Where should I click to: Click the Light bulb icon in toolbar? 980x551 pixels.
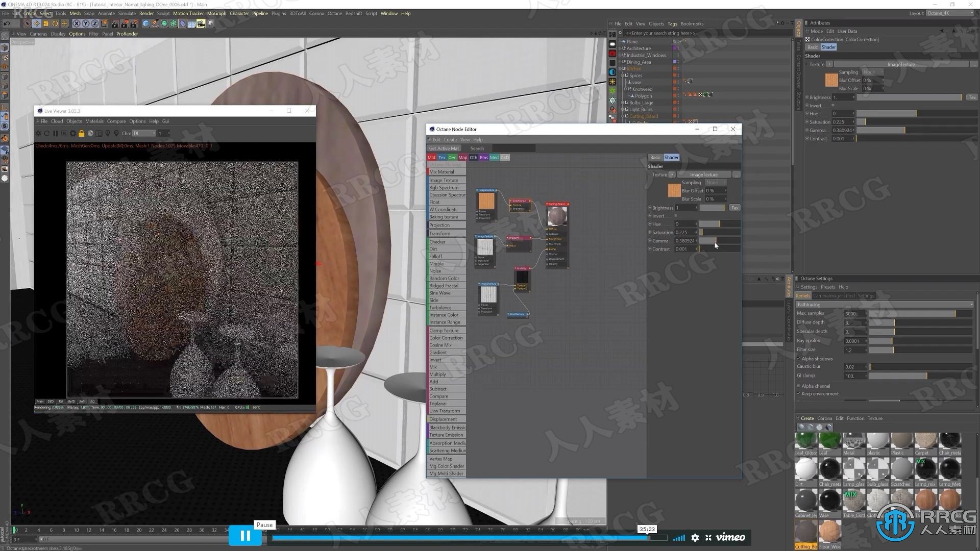210,23
